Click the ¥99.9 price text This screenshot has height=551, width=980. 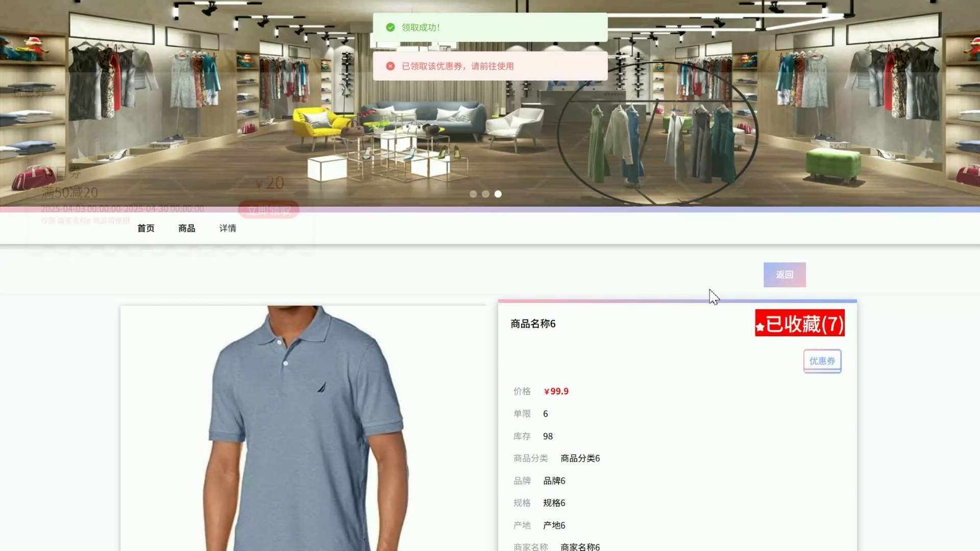[556, 391]
